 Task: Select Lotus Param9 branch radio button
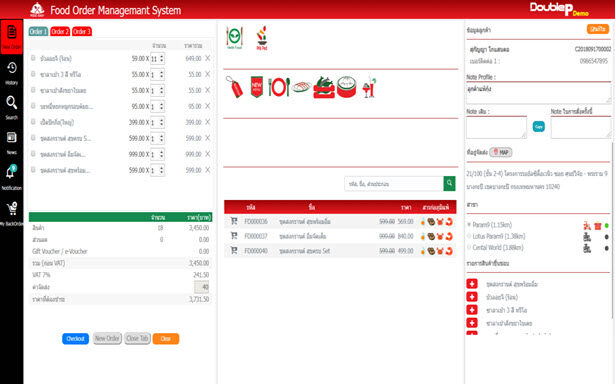click(x=469, y=236)
